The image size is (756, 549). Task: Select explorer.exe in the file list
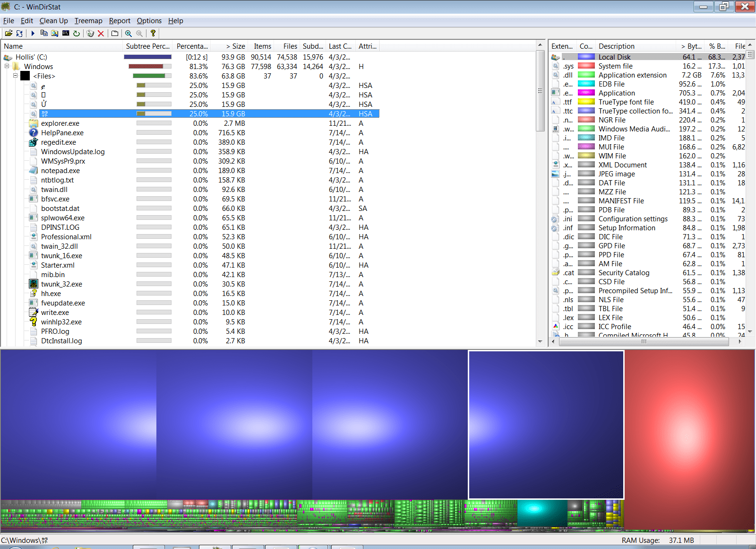tap(60, 123)
